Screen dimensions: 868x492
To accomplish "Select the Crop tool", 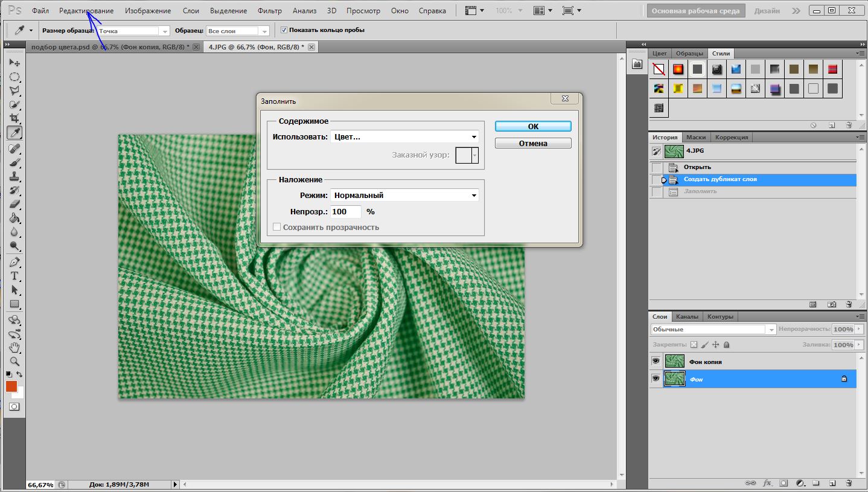I will (14, 118).
